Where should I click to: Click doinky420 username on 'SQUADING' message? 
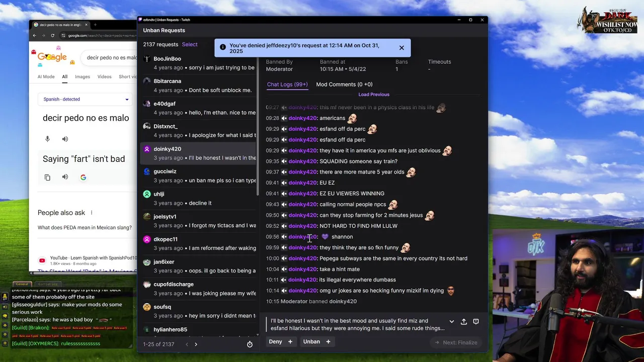point(302,161)
